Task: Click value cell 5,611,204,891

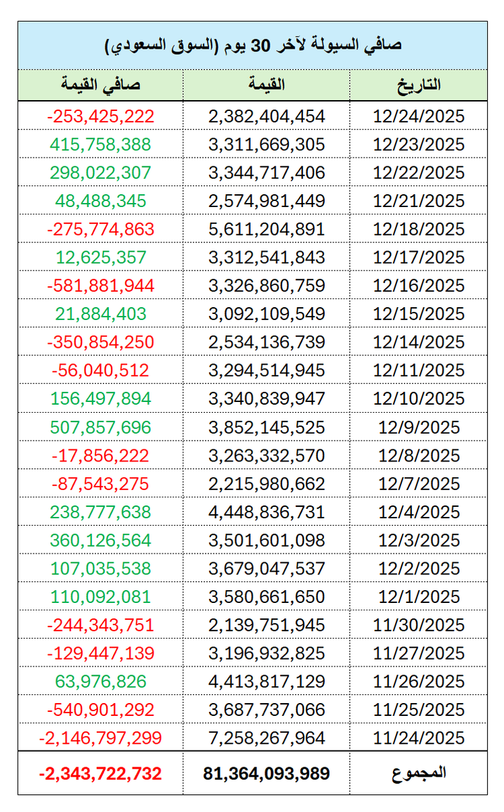Action: 267,229
